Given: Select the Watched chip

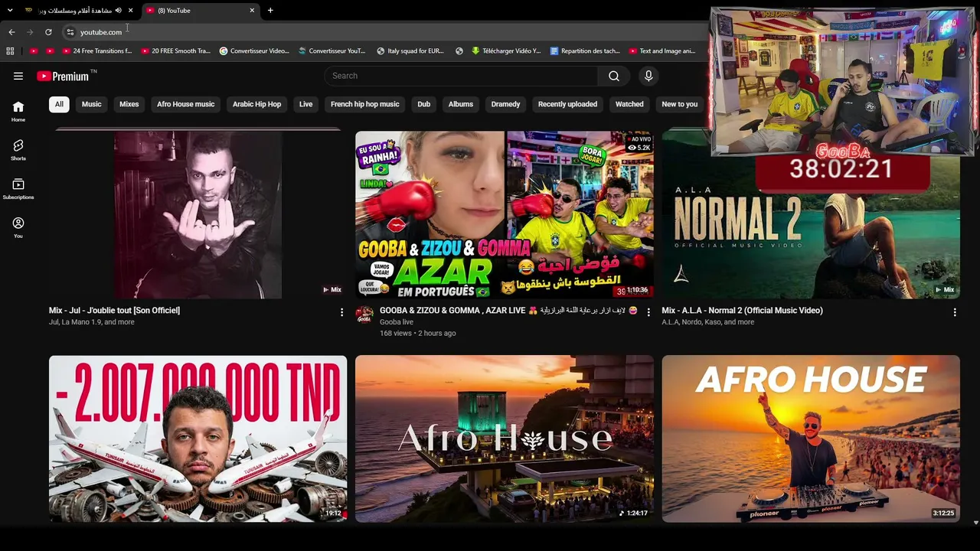Looking at the screenshot, I should [x=629, y=104].
